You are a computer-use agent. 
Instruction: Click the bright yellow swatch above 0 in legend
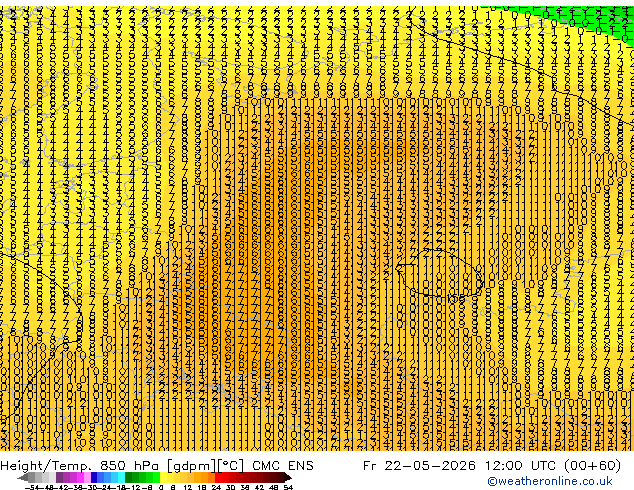click(x=163, y=477)
